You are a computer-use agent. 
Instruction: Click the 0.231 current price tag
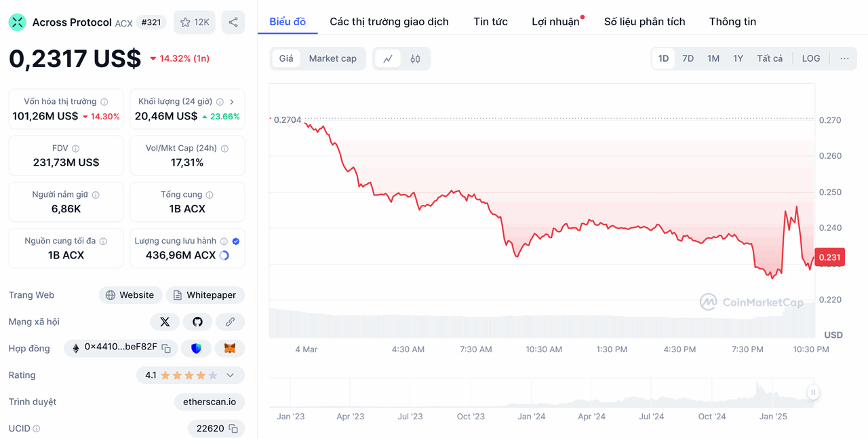pyautogui.click(x=829, y=257)
